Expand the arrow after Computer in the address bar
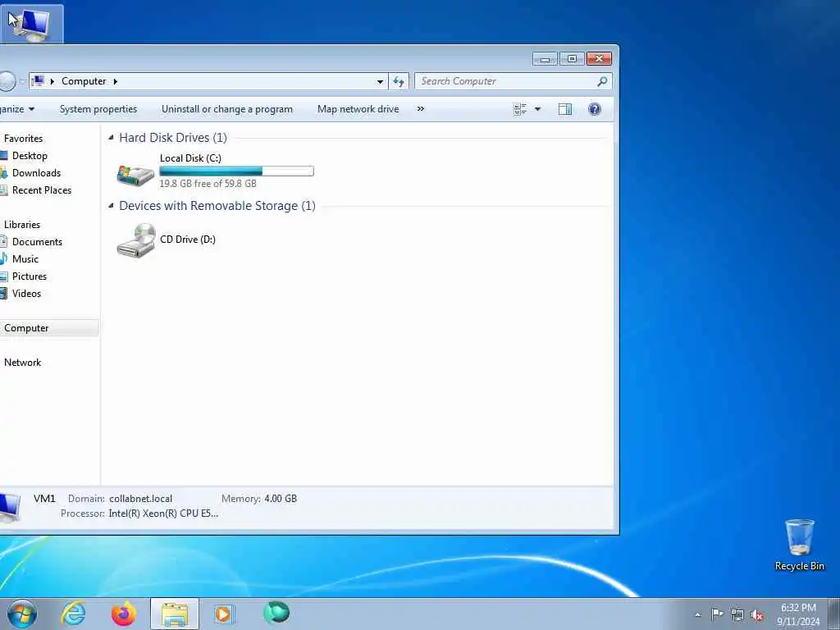 115,81
